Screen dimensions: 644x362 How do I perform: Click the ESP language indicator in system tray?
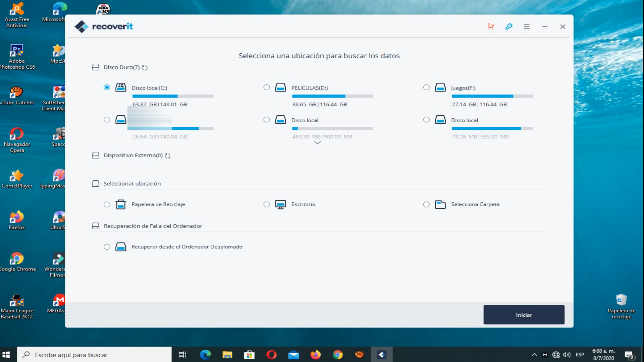point(581,355)
